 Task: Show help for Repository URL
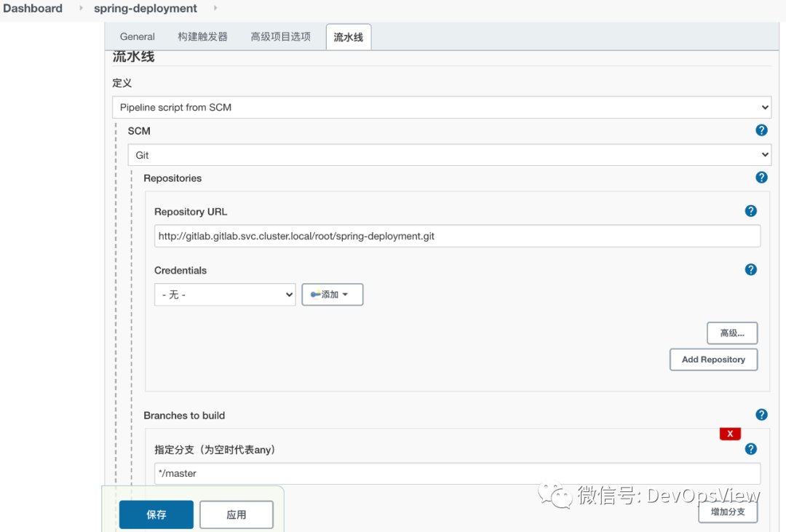pos(750,211)
